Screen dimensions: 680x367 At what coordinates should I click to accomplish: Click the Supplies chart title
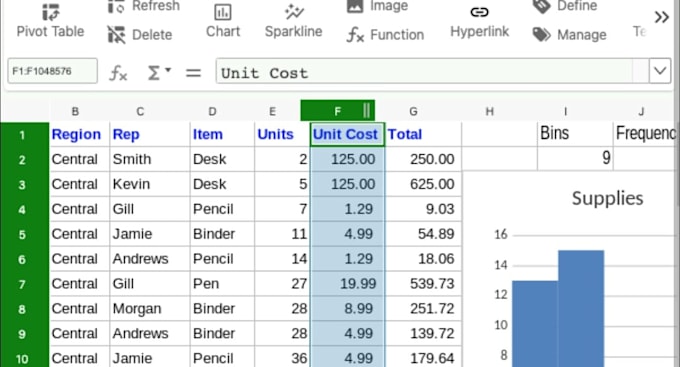(607, 198)
